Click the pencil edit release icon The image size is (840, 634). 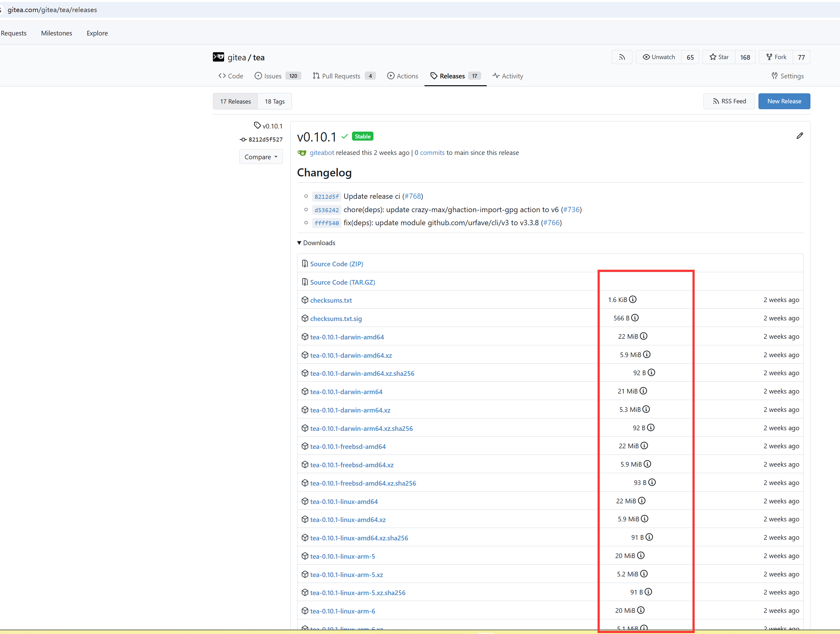click(x=799, y=136)
